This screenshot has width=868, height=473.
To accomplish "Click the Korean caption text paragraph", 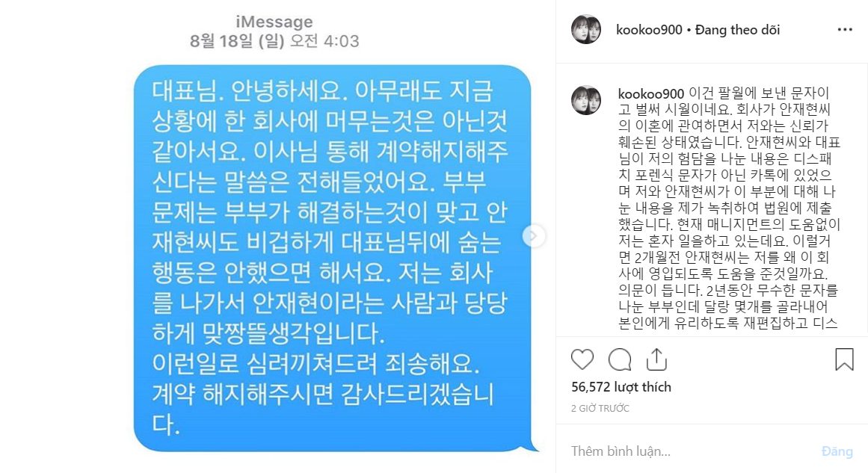I will (x=729, y=208).
